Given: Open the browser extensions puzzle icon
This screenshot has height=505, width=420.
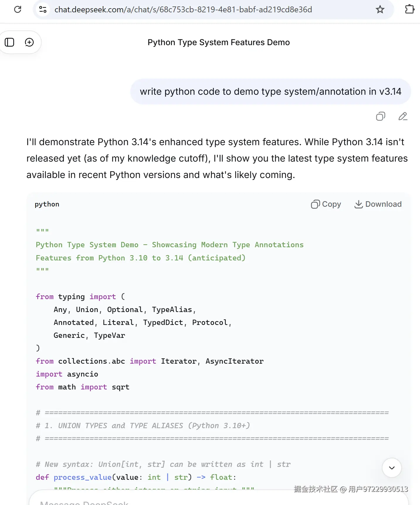Looking at the screenshot, I should click(409, 9).
